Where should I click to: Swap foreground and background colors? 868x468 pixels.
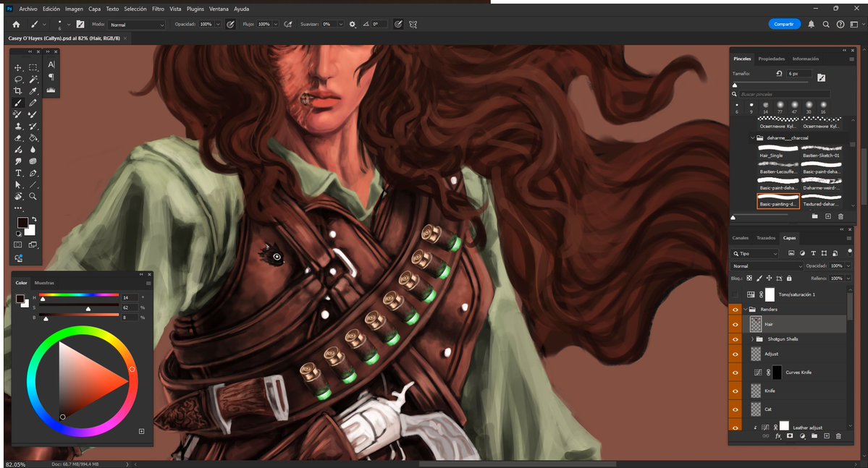click(34, 219)
